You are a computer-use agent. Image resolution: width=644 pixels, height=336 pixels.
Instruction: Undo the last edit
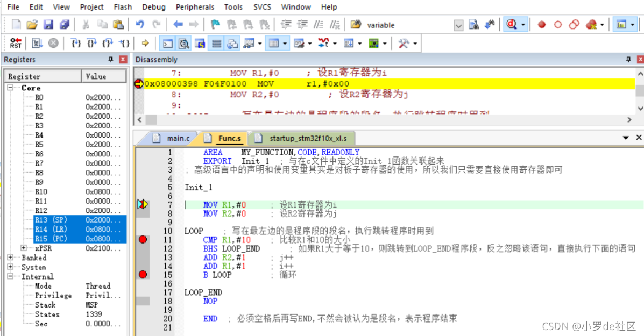click(x=140, y=25)
